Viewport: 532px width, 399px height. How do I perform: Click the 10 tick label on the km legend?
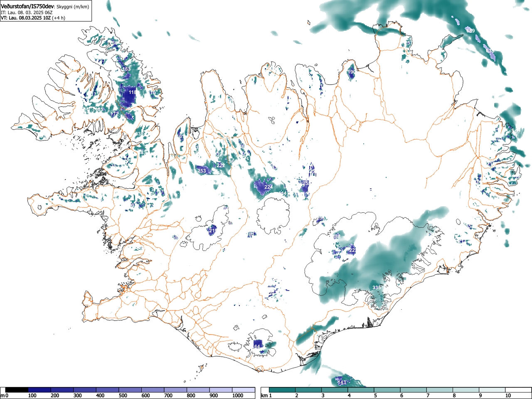tap(508, 396)
